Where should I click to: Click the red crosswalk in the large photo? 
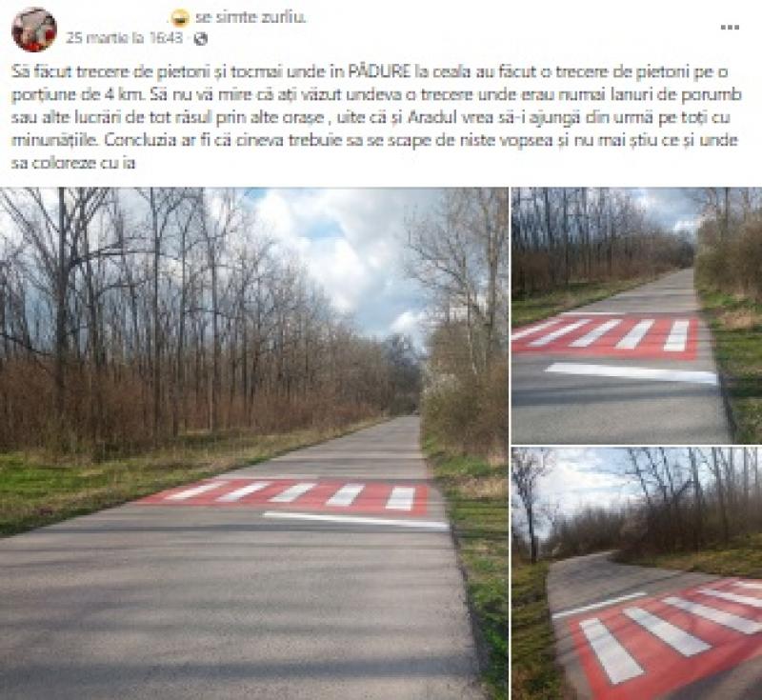(291, 494)
